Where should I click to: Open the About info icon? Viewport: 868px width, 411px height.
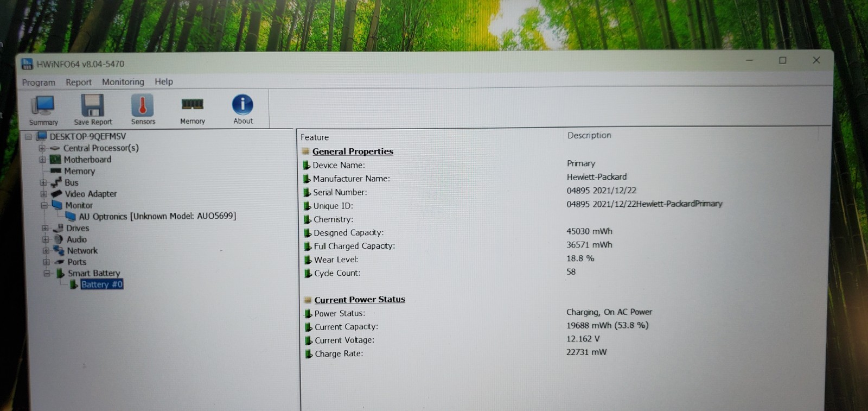point(242,104)
